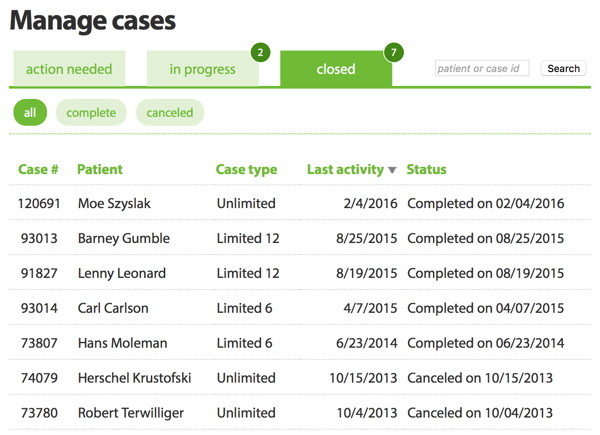The width and height of the screenshot is (600, 435).
Task: Sort by the Status column header
Action: coord(426,169)
